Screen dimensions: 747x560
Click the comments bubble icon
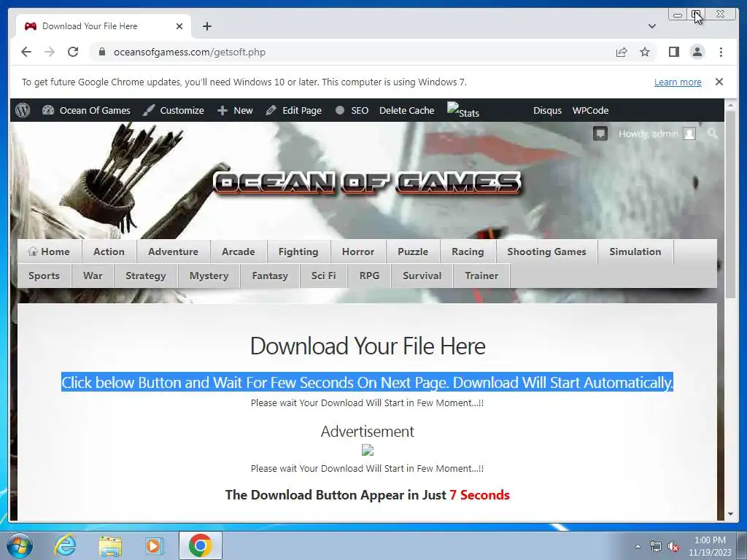pos(600,133)
